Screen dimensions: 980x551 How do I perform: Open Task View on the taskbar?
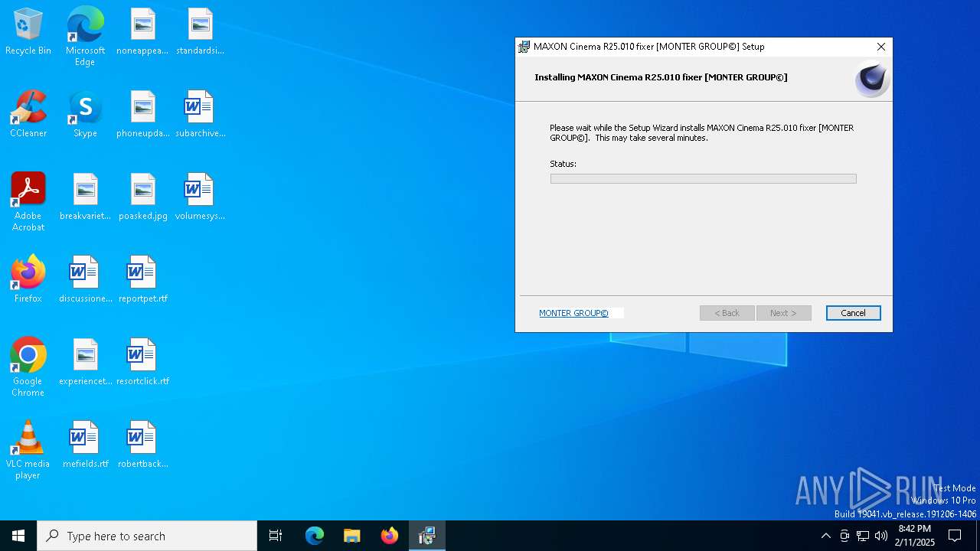(276, 536)
